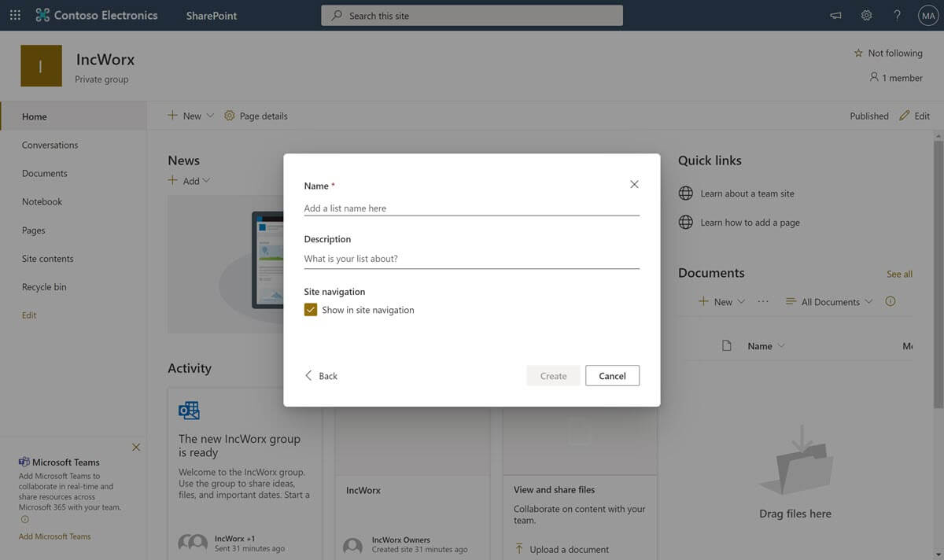Image resolution: width=944 pixels, height=560 pixels.
Task: Open the Help question mark icon
Action: coord(897,15)
